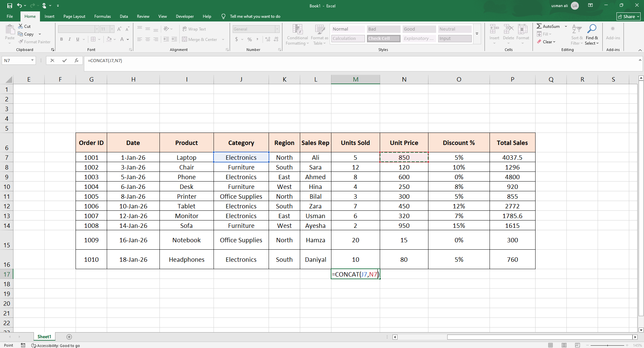
Task: Confirm the formula with the check mark
Action: tap(64, 60)
